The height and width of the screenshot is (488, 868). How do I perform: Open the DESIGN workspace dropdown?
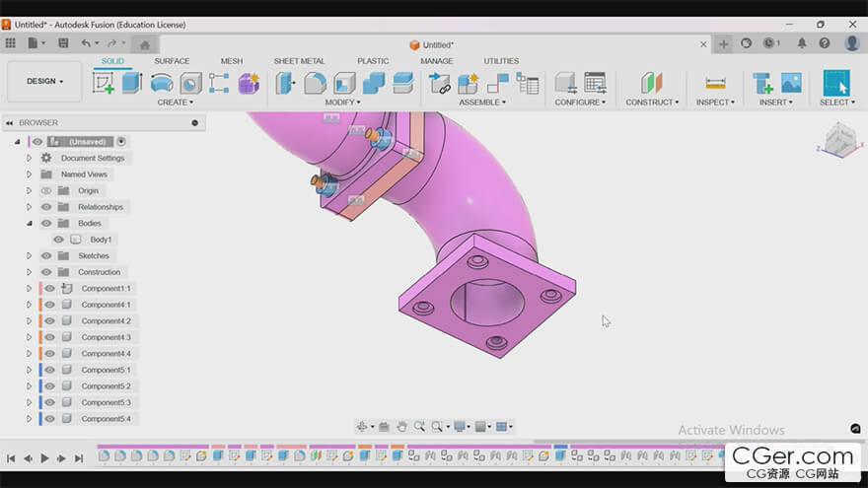[44, 81]
